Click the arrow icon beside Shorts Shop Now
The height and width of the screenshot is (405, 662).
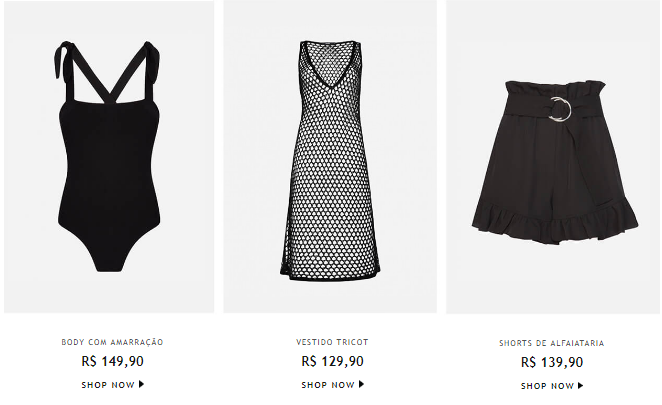click(581, 386)
